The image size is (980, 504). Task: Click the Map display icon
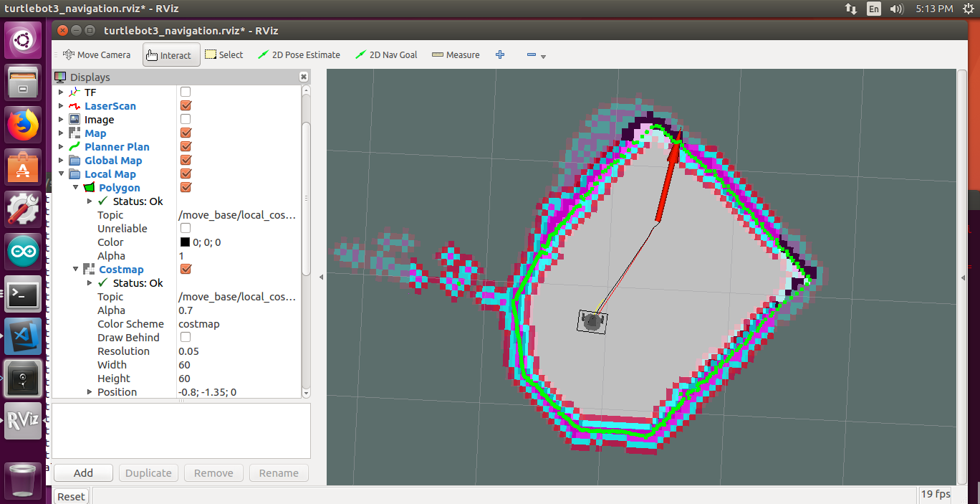(75, 133)
